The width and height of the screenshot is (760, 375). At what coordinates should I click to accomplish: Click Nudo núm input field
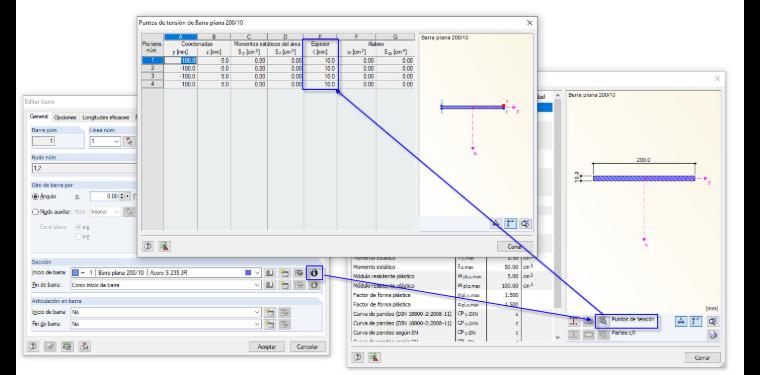(84, 168)
